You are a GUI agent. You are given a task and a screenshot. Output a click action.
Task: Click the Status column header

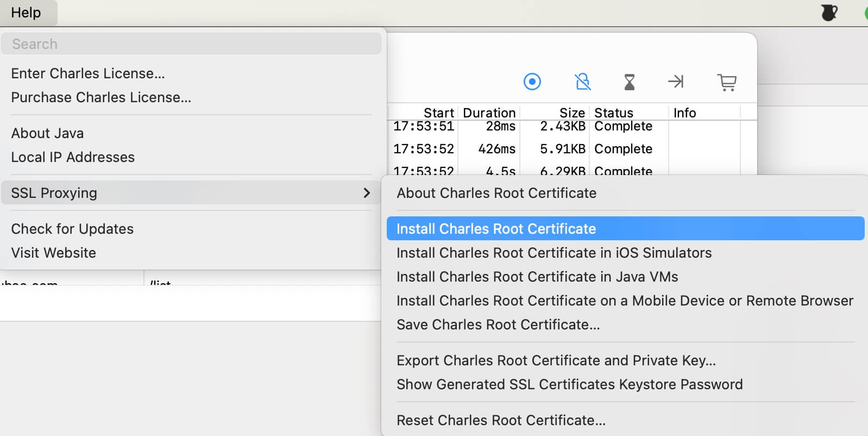click(x=614, y=113)
